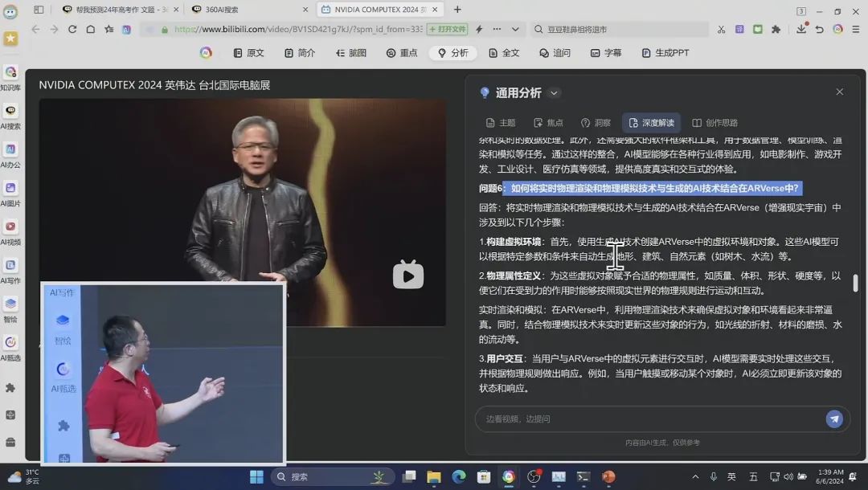Viewport: 868px width, 490px height.
Task: Open a new browser tab
Action: (x=457, y=10)
